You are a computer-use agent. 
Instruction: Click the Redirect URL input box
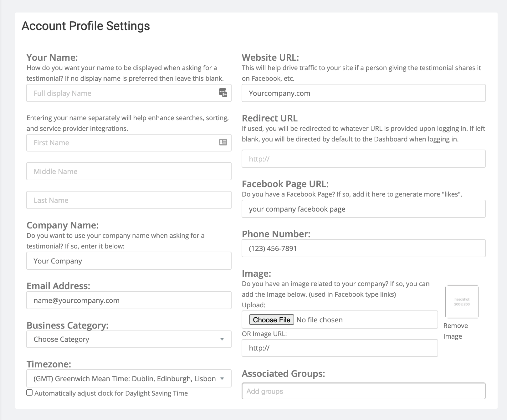point(363,159)
